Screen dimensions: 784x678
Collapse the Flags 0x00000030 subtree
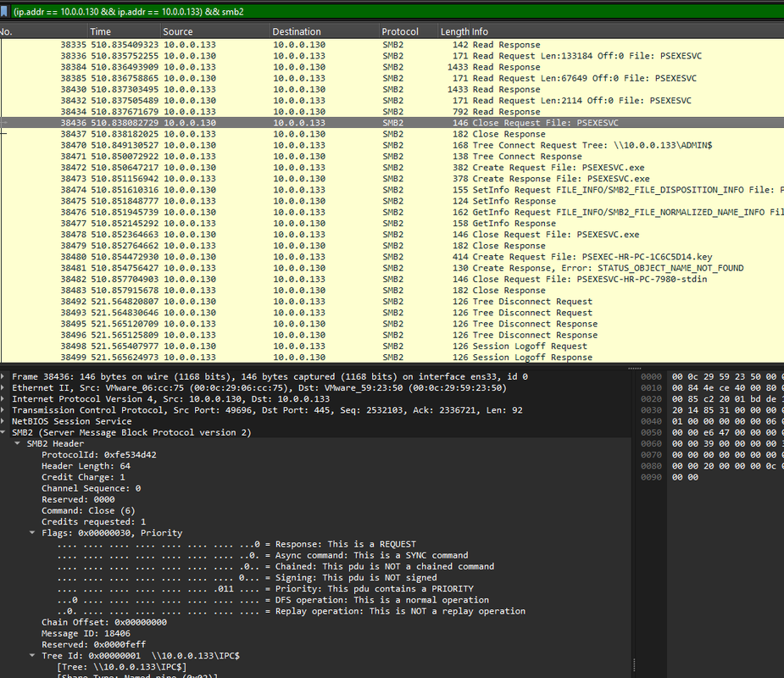point(32,532)
